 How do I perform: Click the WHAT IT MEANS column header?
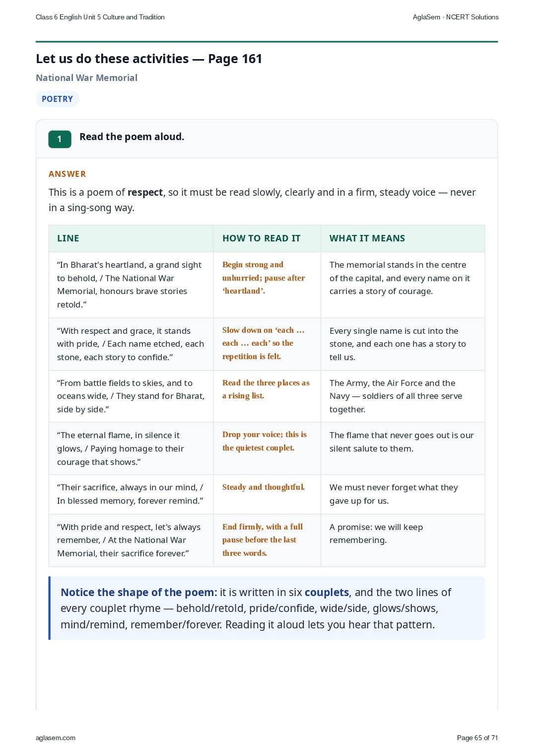367,238
